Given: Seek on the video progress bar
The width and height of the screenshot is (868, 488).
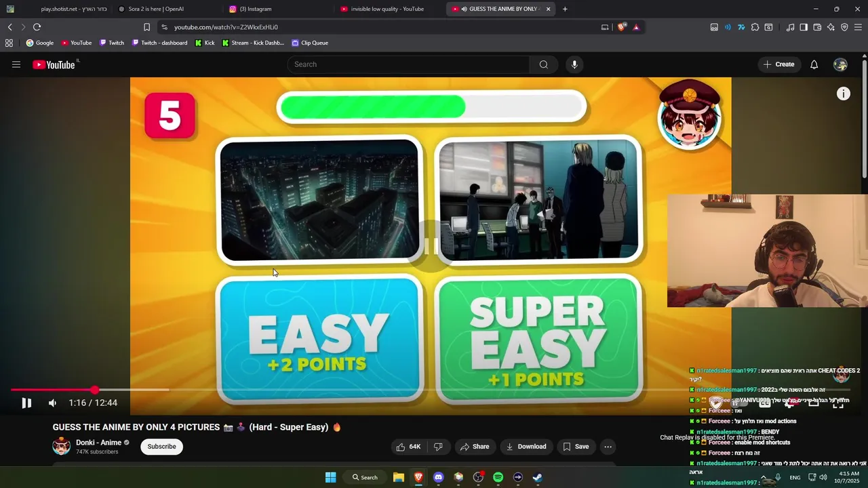Looking at the screenshot, I should coord(430,390).
